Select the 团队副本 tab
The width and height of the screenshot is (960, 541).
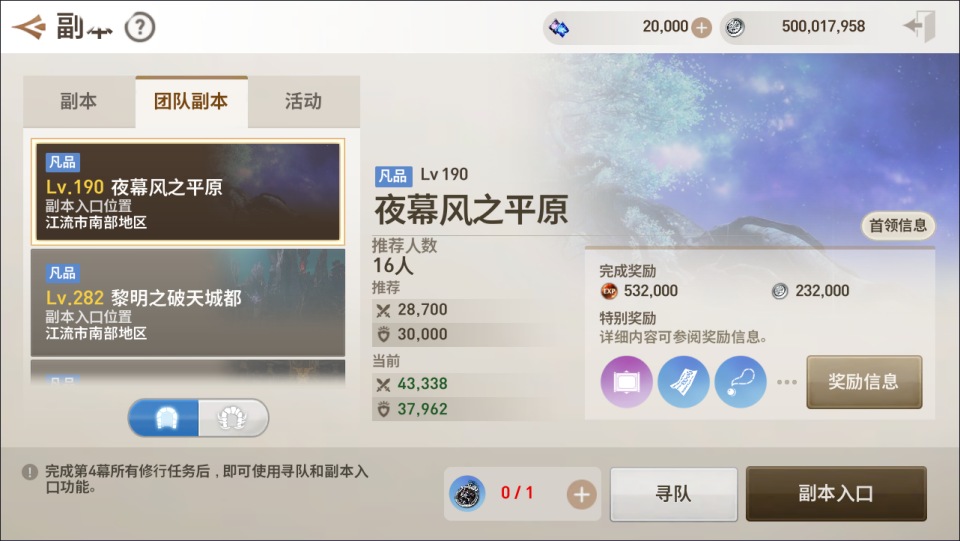point(192,102)
